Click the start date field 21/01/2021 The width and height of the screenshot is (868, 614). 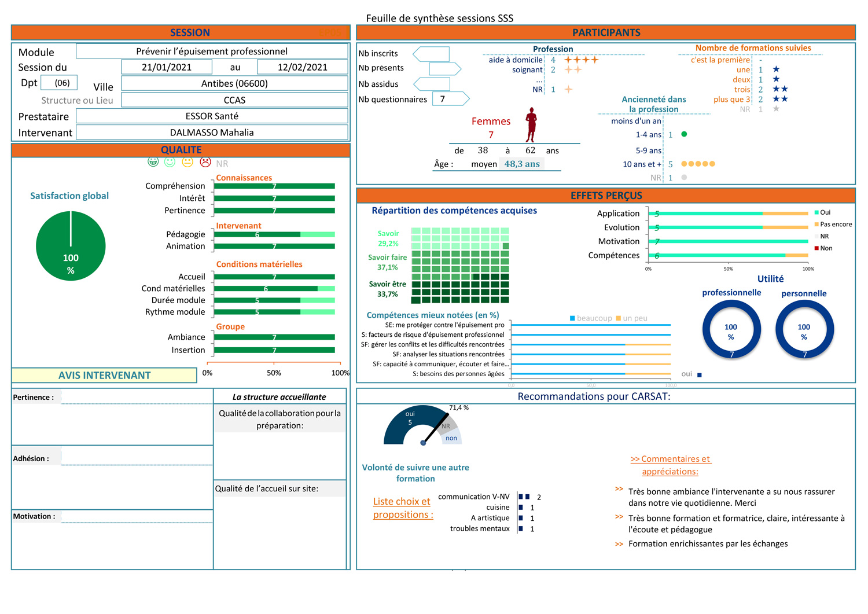(167, 67)
